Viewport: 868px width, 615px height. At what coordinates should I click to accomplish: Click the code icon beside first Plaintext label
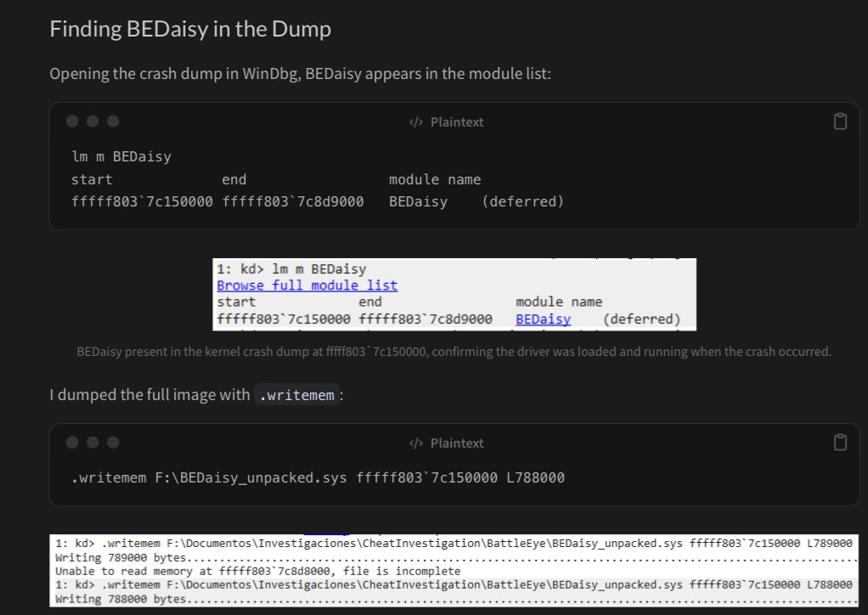pos(415,122)
